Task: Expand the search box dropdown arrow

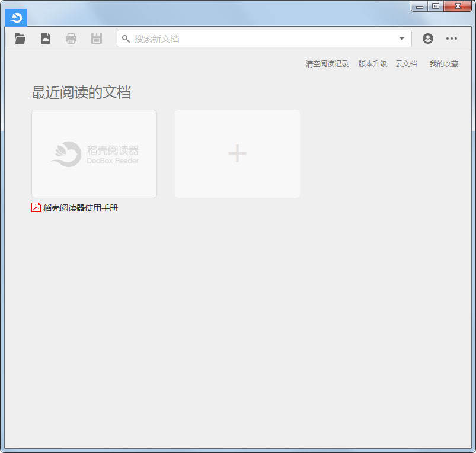Action: (x=402, y=38)
